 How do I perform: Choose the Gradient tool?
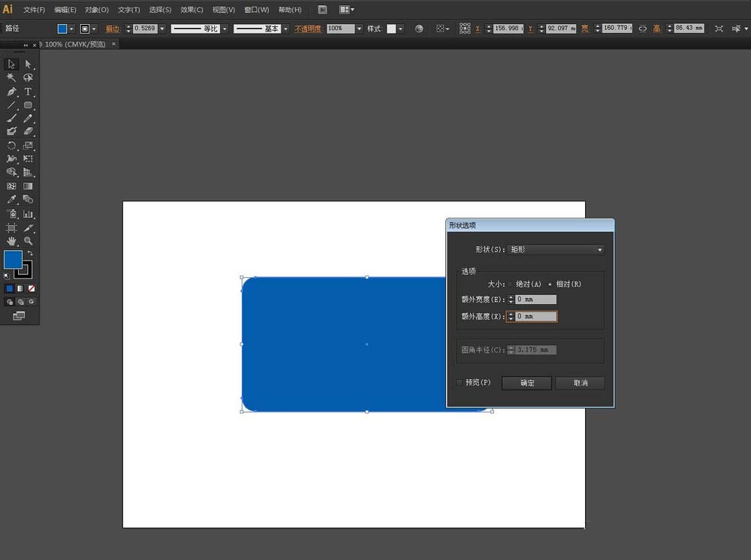click(28, 186)
